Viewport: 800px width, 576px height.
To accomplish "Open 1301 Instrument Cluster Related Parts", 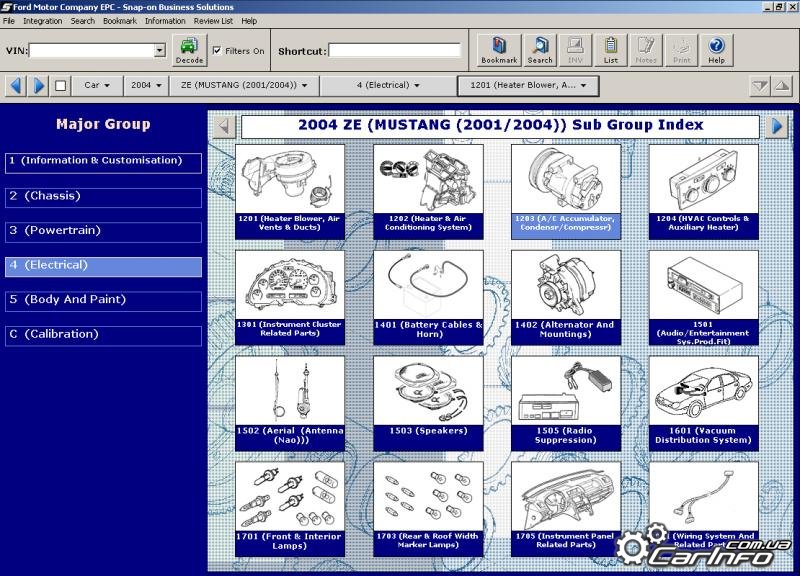I will (x=290, y=297).
